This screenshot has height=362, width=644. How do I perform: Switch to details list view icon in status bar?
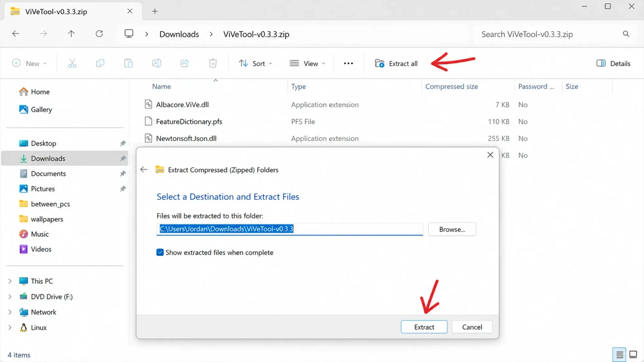620,355
